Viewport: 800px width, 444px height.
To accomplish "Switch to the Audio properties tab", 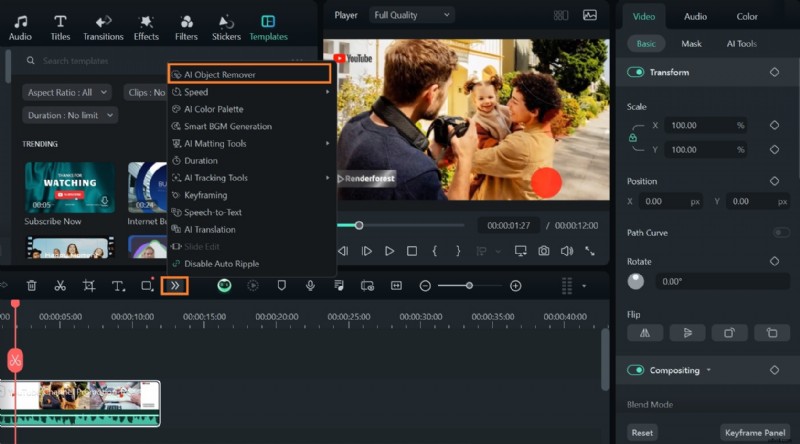I will 695,16.
